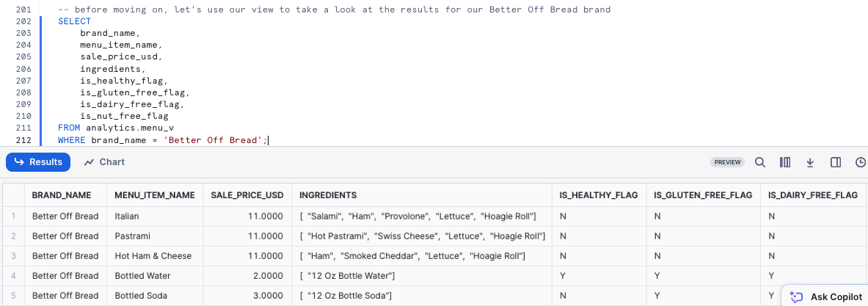Sort by the SALE_PRICE_USD column header

247,194
